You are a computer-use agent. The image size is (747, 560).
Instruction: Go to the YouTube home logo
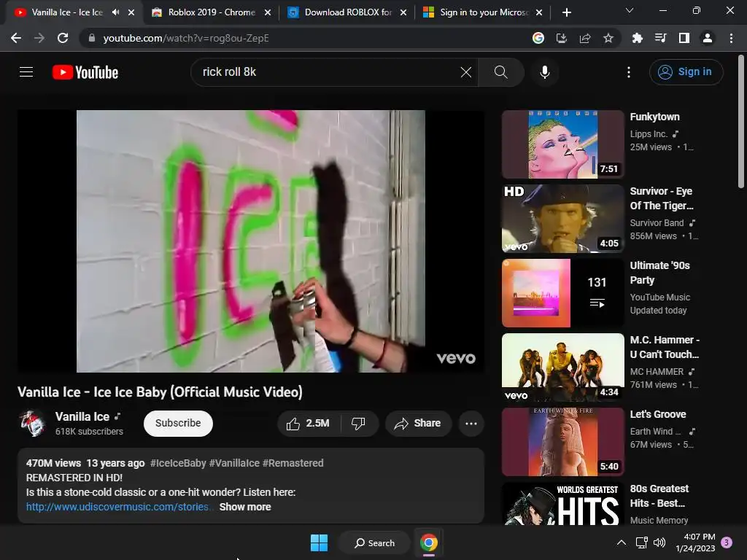pos(85,72)
